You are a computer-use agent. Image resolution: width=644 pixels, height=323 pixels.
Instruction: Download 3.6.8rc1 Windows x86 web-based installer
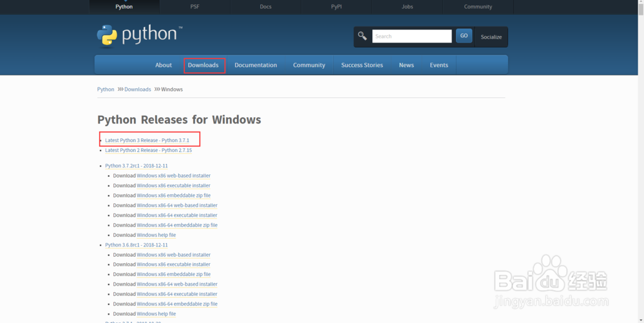(173, 255)
